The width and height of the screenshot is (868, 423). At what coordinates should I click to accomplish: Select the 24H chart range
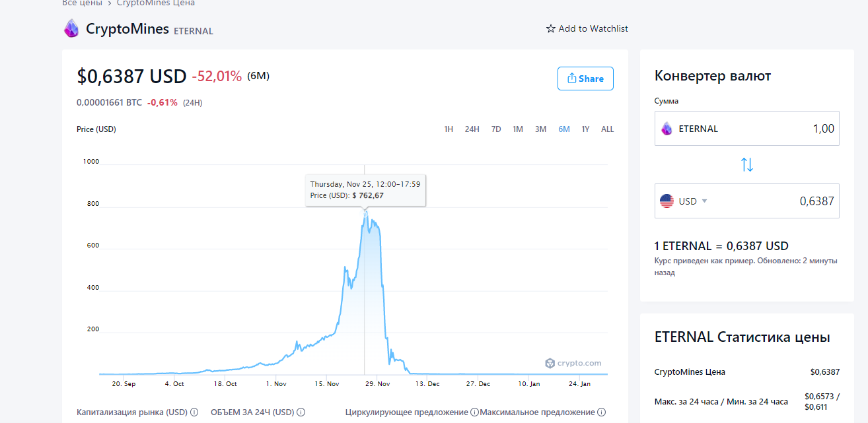tap(472, 129)
